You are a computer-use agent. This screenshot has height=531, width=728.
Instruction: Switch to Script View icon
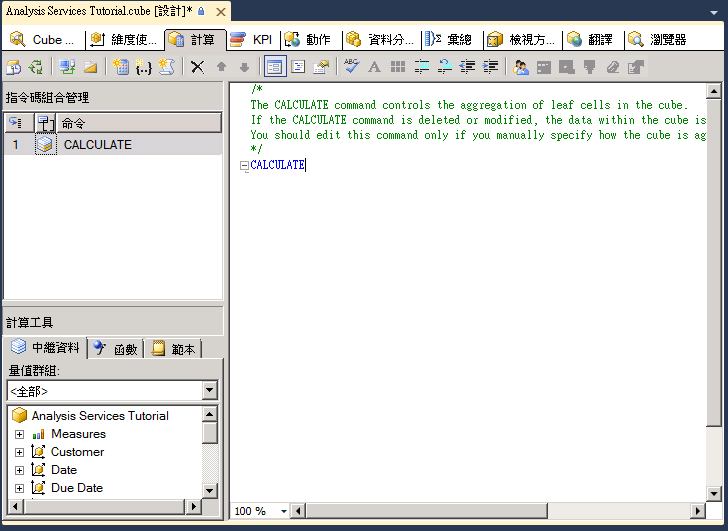(298, 67)
